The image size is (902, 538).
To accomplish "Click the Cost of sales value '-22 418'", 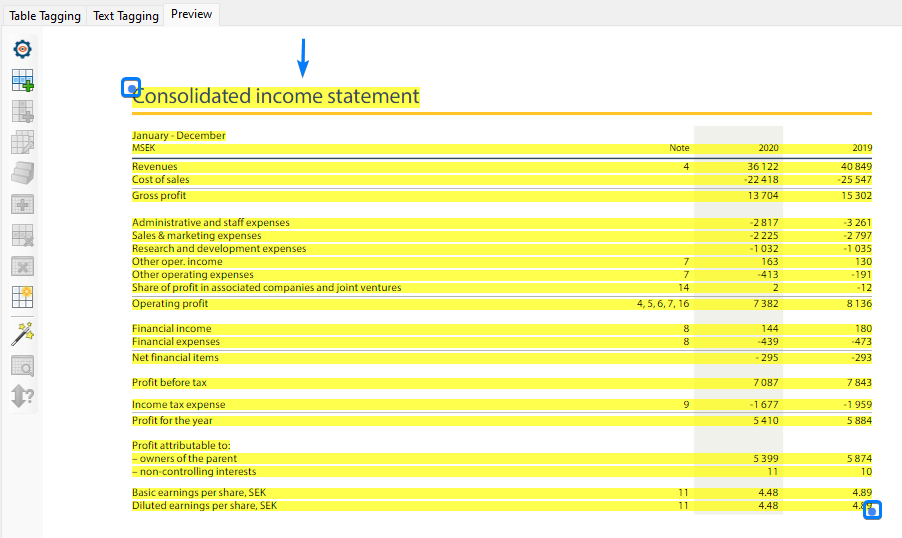I will pyautogui.click(x=760, y=180).
